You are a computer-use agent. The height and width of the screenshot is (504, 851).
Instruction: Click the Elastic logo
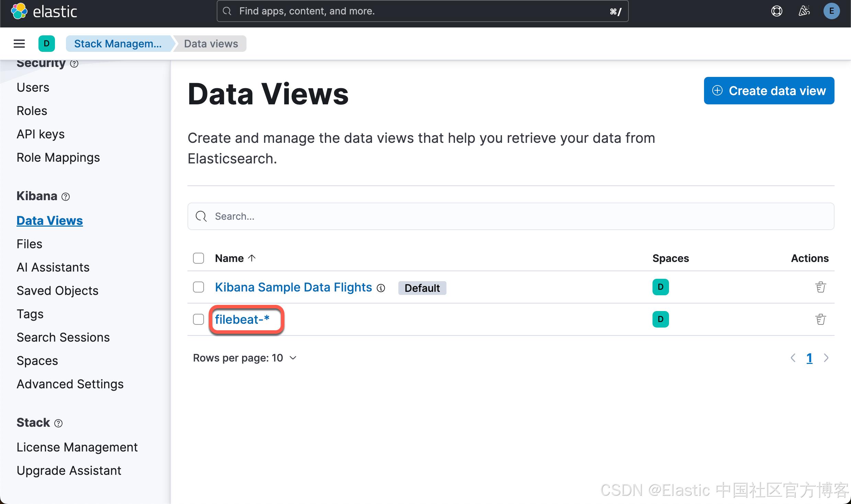point(44,11)
